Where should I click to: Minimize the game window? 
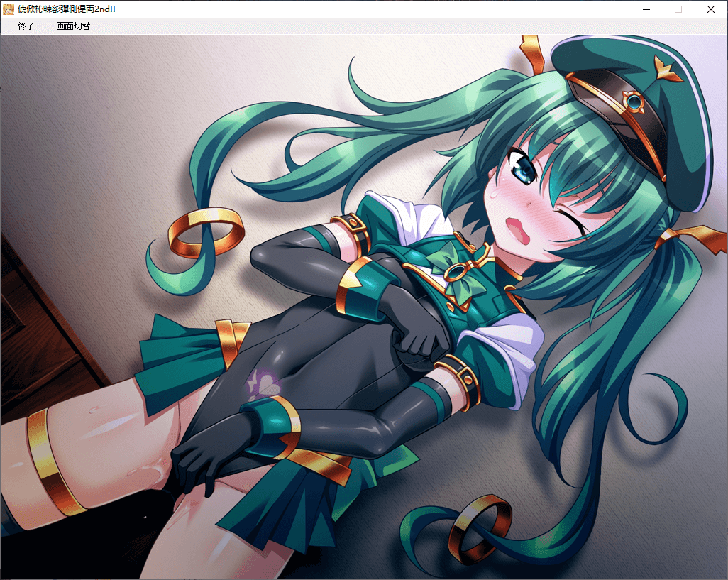tap(646, 9)
